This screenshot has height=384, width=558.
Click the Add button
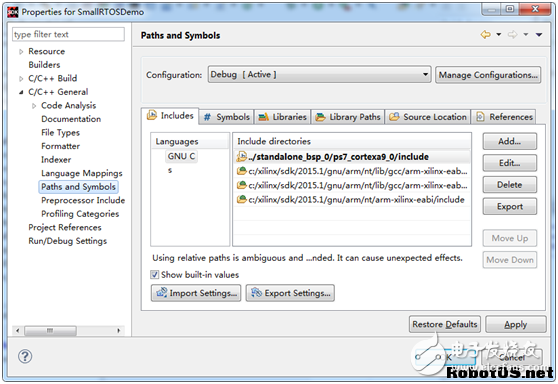(510, 141)
